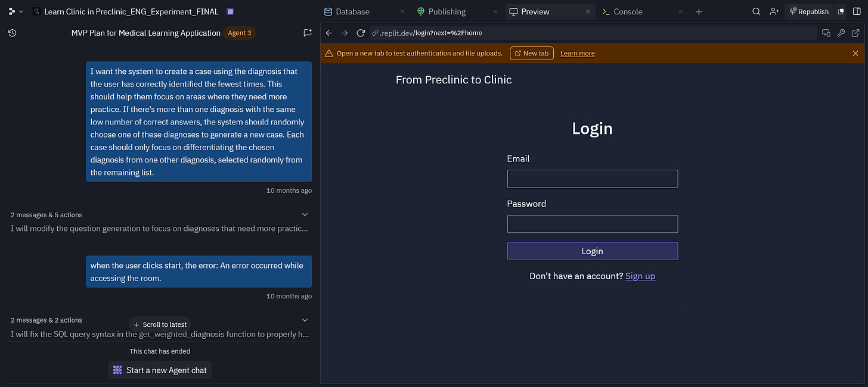
Task: Click the New tab banner button
Action: click(532, 53)
